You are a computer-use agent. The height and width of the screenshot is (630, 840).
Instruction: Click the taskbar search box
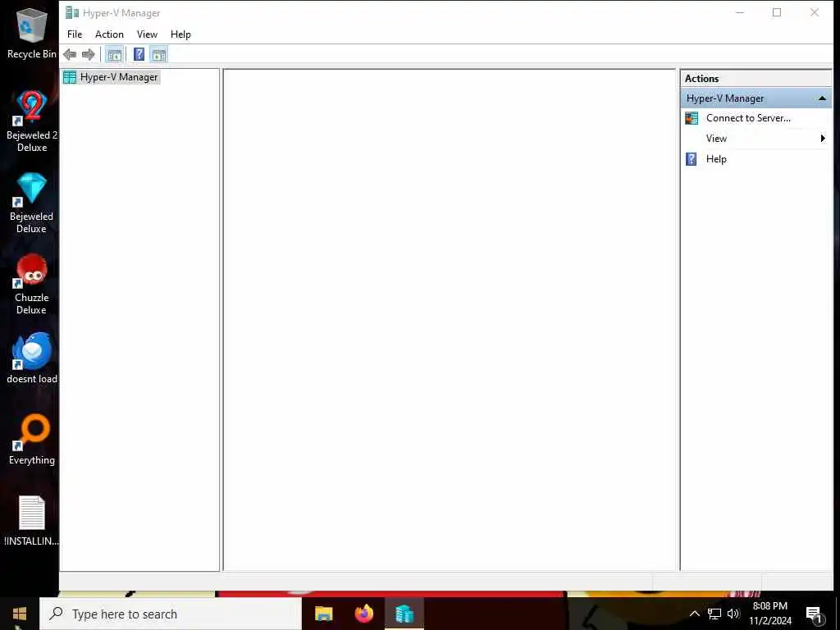(171, 614)
